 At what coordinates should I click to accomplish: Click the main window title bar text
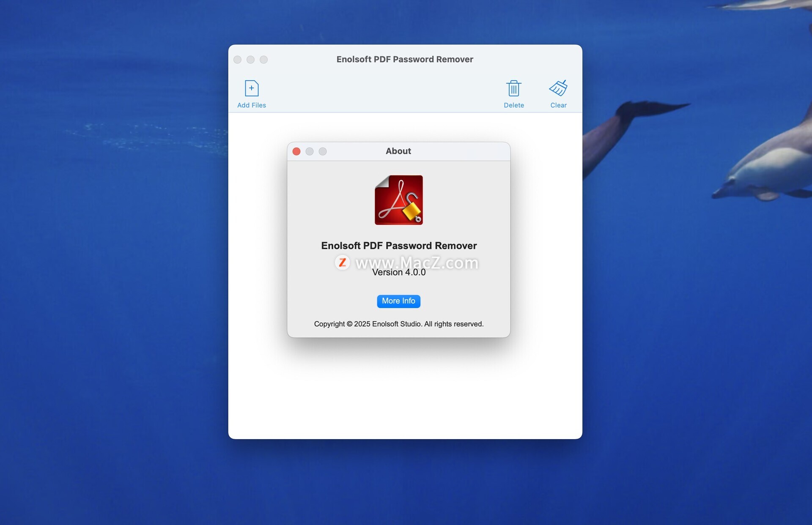coord(405,59)
